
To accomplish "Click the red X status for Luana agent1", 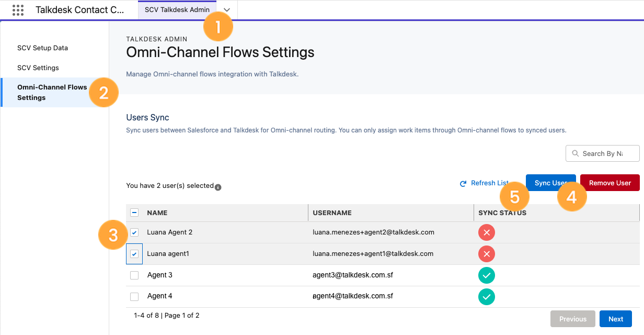I will [486, 254].
